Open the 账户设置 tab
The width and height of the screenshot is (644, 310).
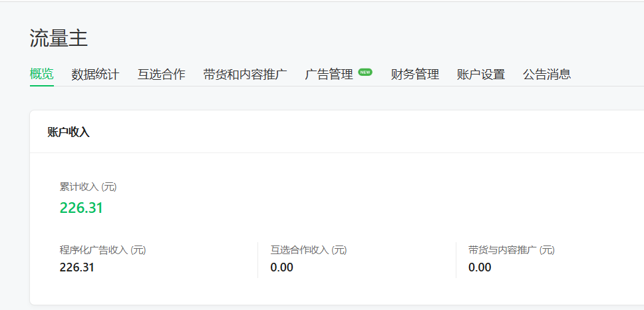tap(481, 75)
